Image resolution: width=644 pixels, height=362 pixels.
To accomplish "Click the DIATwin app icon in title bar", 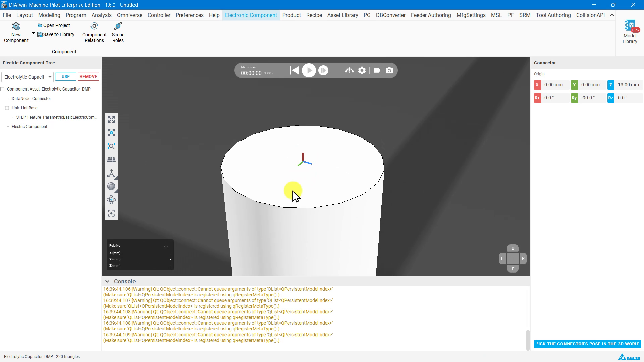I will (x=4, y=5).
